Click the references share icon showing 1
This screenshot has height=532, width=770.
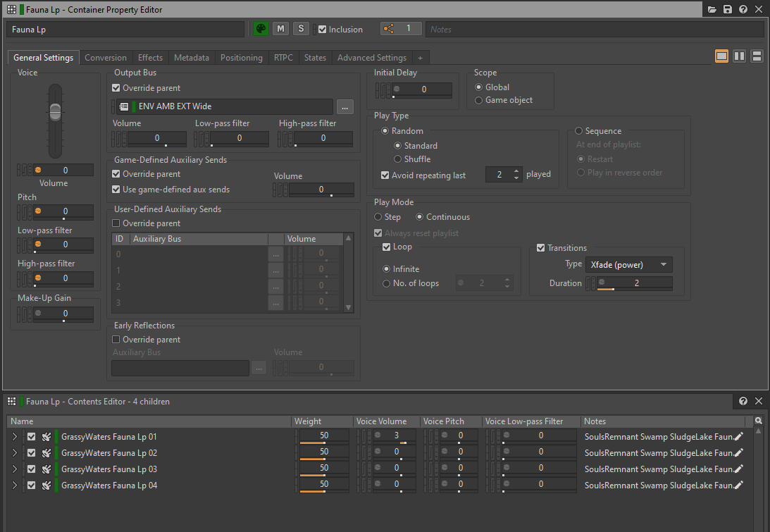pyautogui.click(x=388, y=29)
